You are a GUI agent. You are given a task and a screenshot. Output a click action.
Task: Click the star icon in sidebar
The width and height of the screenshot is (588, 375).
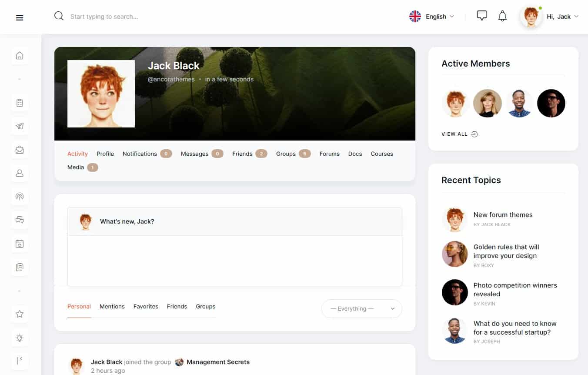click(x=20, y=314)
